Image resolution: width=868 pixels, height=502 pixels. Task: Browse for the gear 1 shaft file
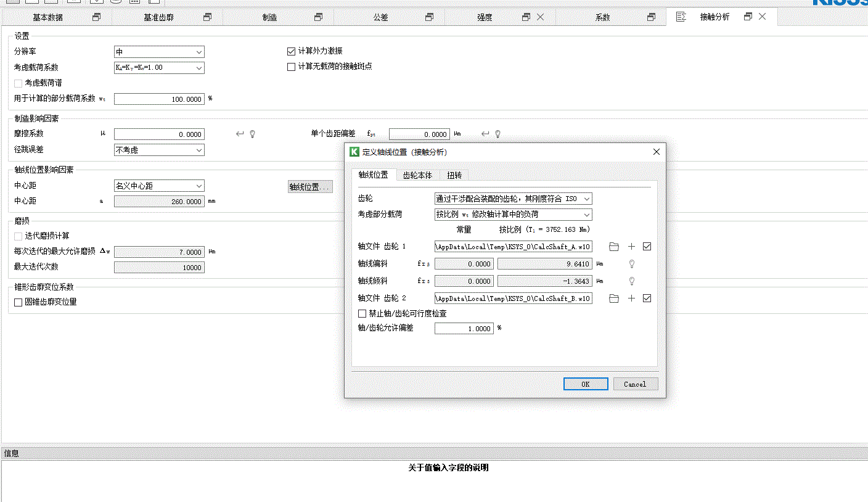613,247
